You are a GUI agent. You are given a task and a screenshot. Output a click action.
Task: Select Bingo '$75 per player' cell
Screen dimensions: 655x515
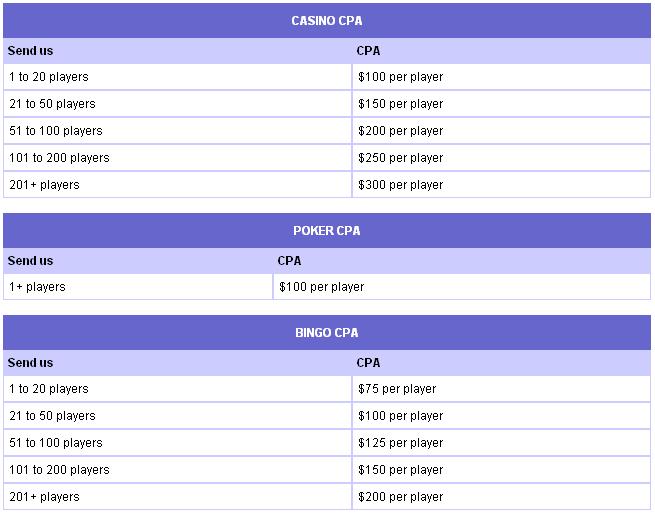point(501,389)
